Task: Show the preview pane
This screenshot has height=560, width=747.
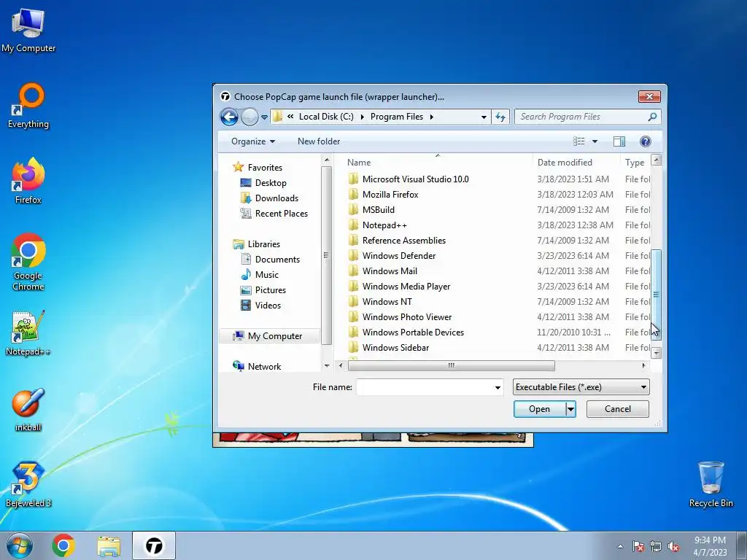Action: [x=619, y=141]
